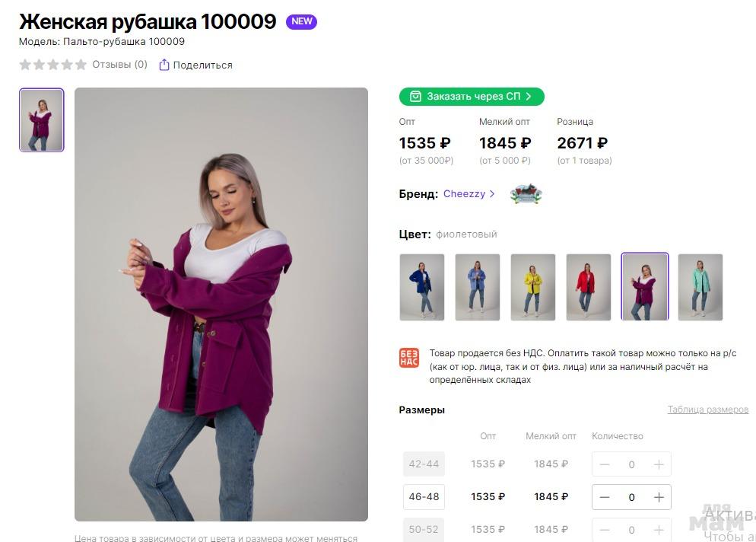Pick the mint green coat color variant
This screenshot has height=542, width=756.
[700, 287]
